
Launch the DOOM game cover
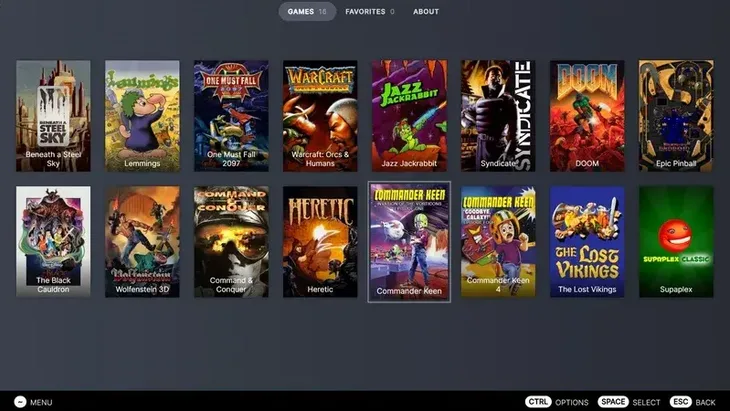[587, 116]
